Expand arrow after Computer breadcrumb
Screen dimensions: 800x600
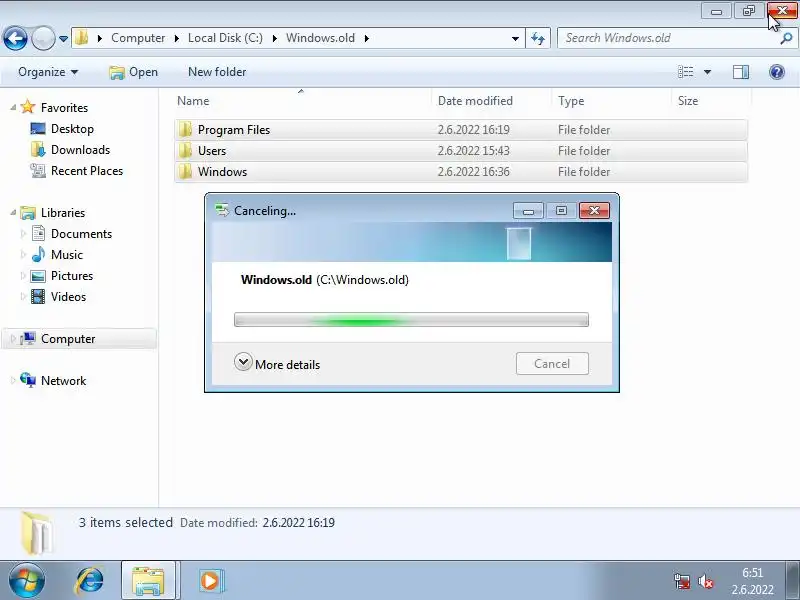tap(177, 38)
